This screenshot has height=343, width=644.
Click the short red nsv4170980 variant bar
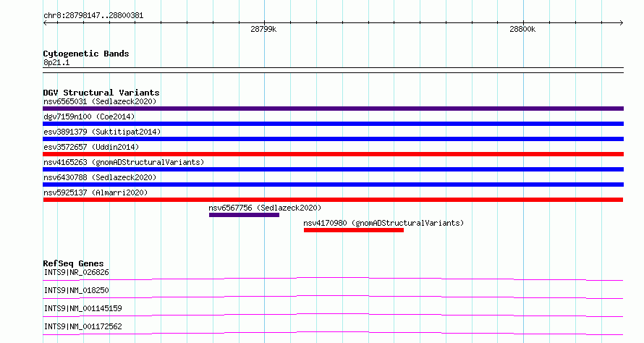point(354,230)
